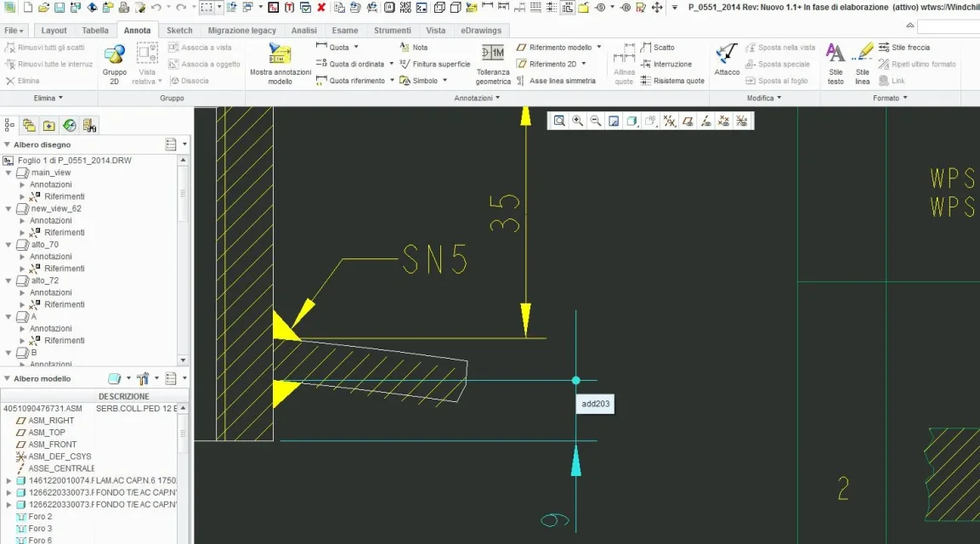Click the model tree tools hammer icon
The width and height of the screenshot is (980, 544).
(143, 378)
